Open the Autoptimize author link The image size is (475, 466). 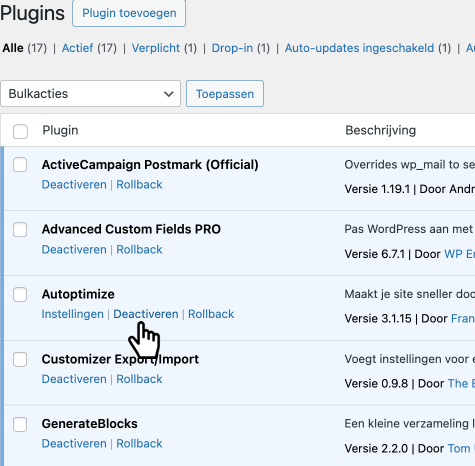463,319
